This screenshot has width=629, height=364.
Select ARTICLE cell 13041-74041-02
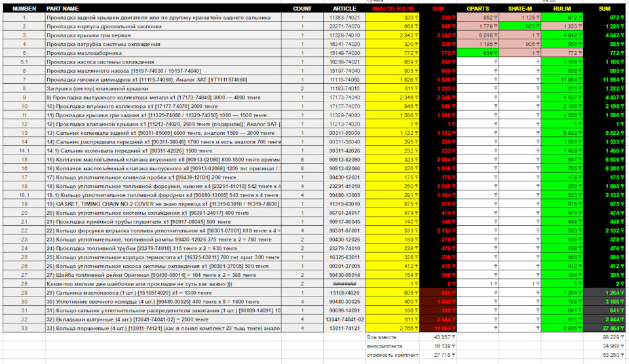tap(344, 319)
